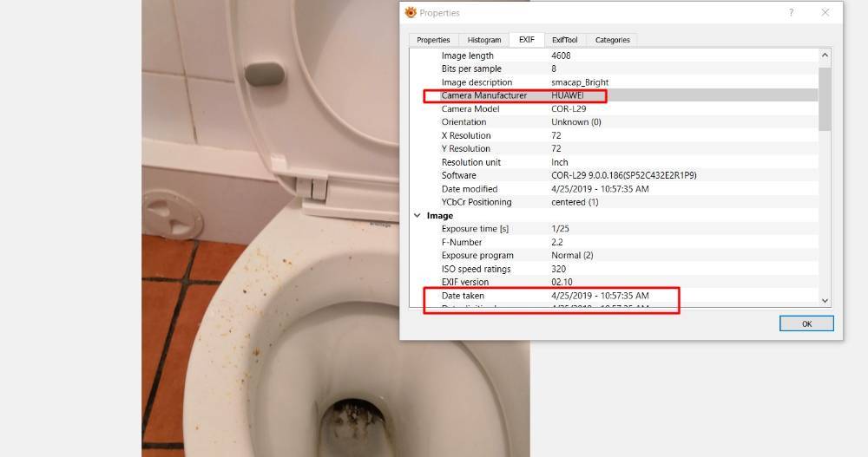Image resolution: width=868 pixels, height=457 pixels.
Task: Click the HUAWEI value
Action: [568, 95]
